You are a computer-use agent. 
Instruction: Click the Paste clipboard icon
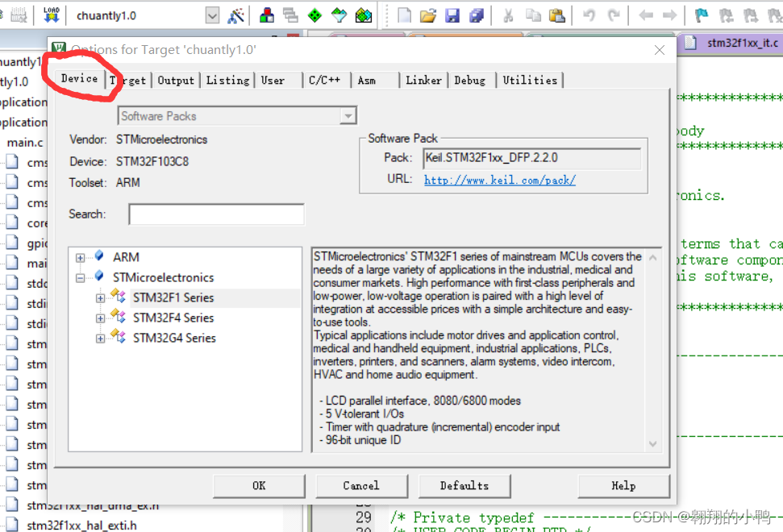coord(556,15)
